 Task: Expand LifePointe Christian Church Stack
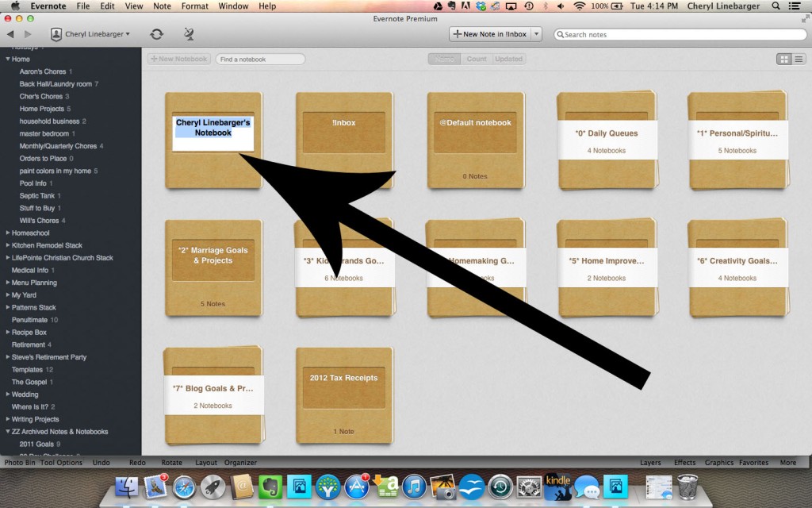pyautogui.click(x=8, y=258)
